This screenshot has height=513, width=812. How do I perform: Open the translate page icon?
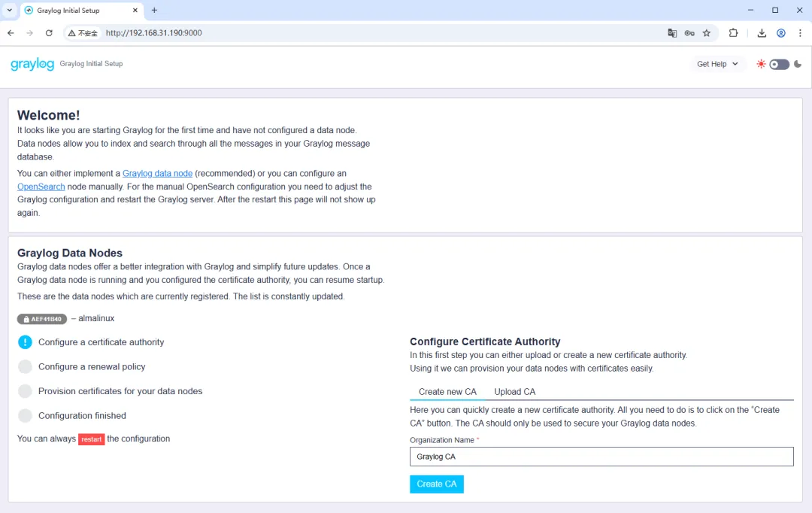coord(672,32)
